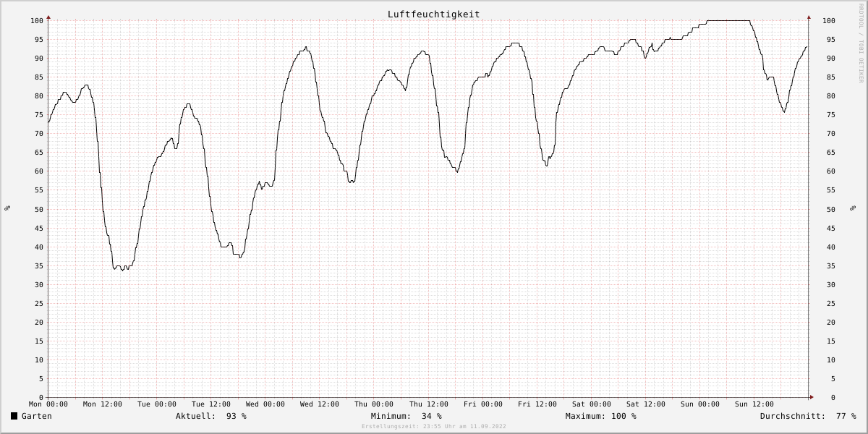Image resolution: width=868 pixels, height=434 pixels.
Task: Click the 70 label on the right axis
Action: [x=831, y=134]
